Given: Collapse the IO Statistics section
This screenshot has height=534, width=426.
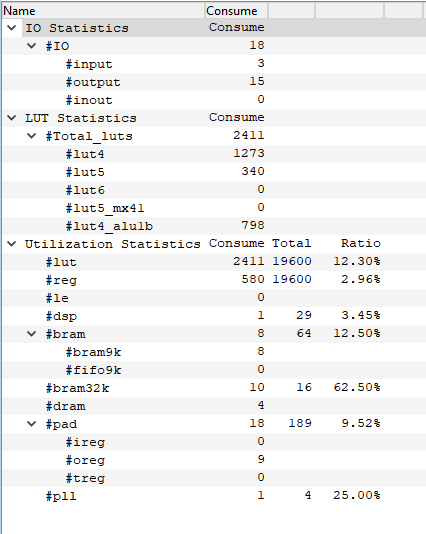Looking at the screenshot, I should (x=12, y=28).
